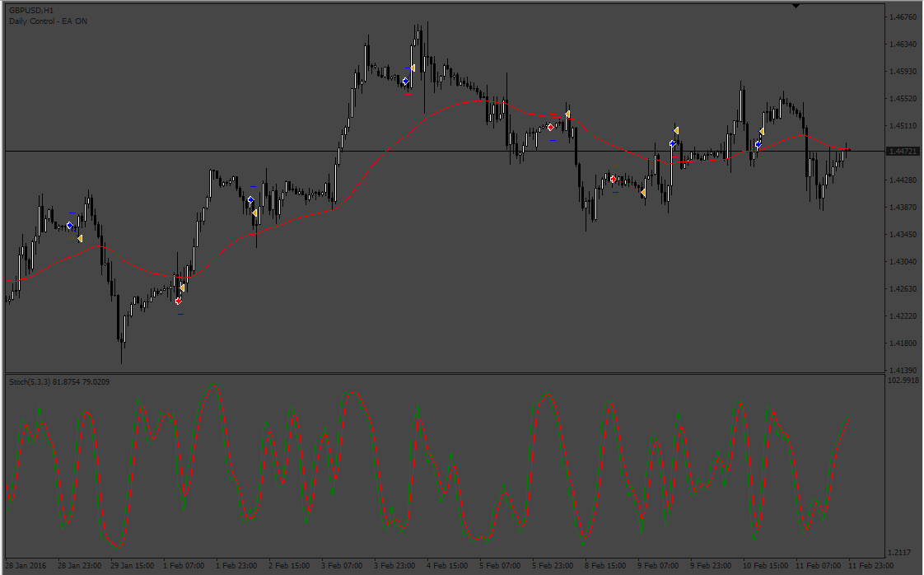The height and width of the screenshot is (575, 924).
Task: Select the yellow close arrow near 2 Feb 15:00
Action: [x=254, y=213]
